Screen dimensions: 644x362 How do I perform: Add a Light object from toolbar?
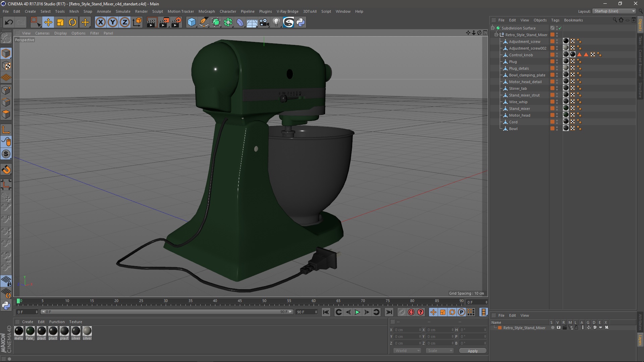(x=276, y=22)
